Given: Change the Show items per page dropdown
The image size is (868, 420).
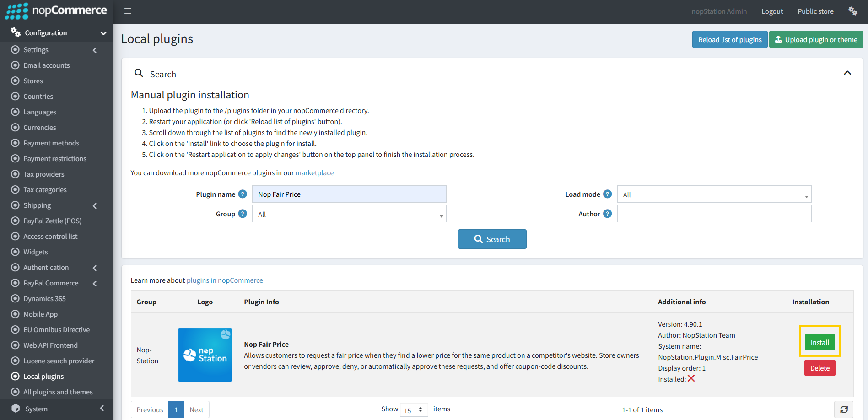Looking at the screenshot, I should 414,410.
